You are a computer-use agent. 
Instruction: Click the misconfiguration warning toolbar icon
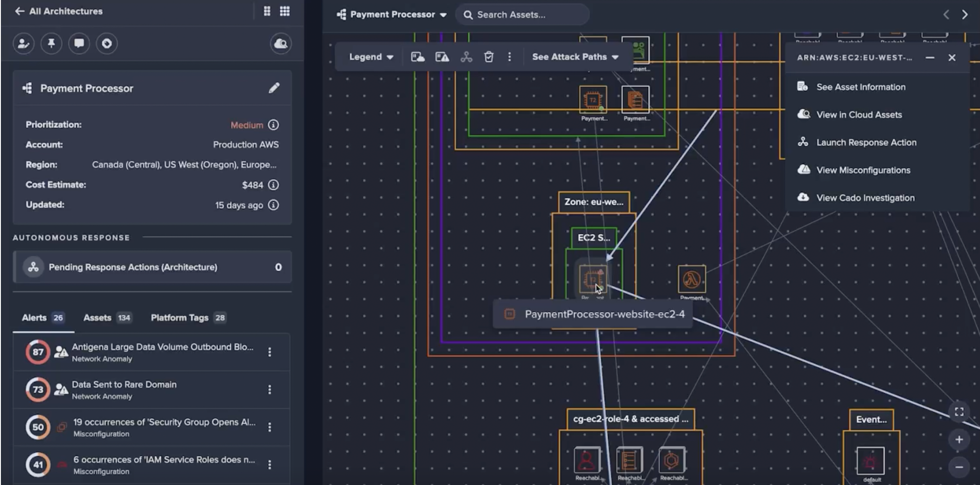442,57
